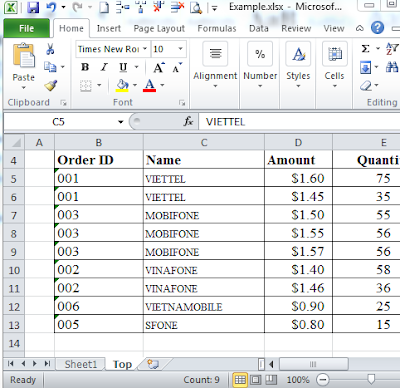Screen dimensions: 400x388
Task: Click the Redo arrow icon
Action: point(77,7)
